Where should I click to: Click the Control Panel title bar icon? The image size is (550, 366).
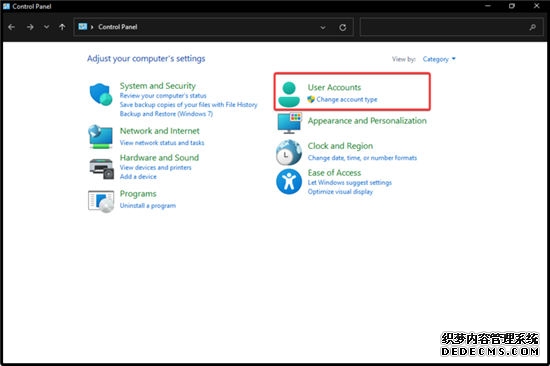[6, 6]
